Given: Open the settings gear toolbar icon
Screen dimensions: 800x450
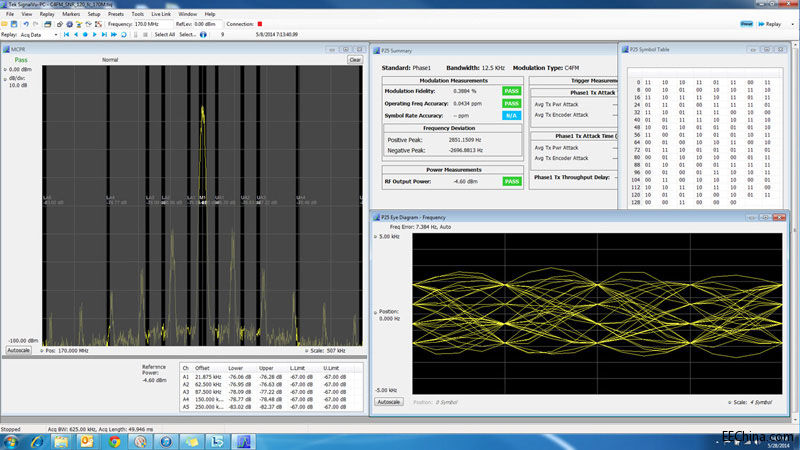Looking at the screenshot, I should [x=69, y=24].
